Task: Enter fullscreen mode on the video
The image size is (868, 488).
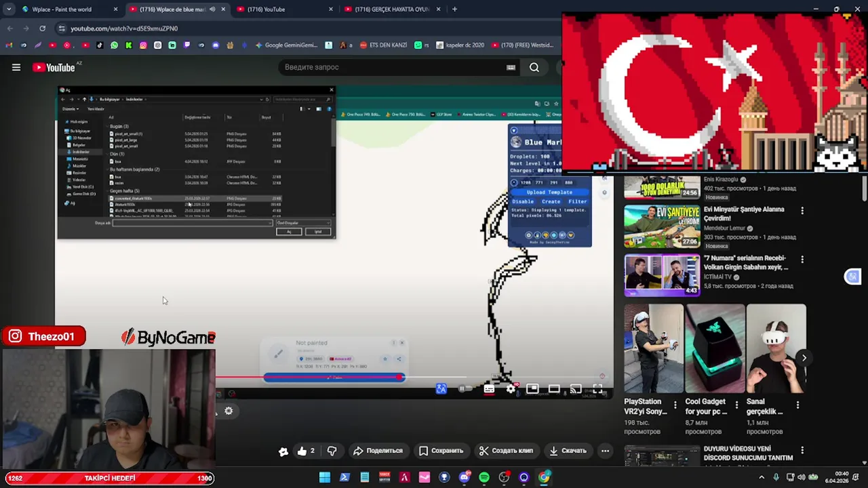Action: 597,389
